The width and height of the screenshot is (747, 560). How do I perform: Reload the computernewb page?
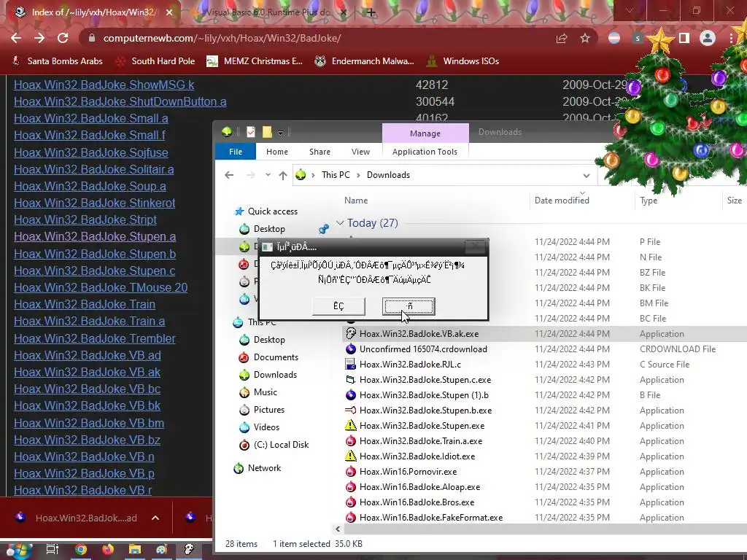[63, 38]
